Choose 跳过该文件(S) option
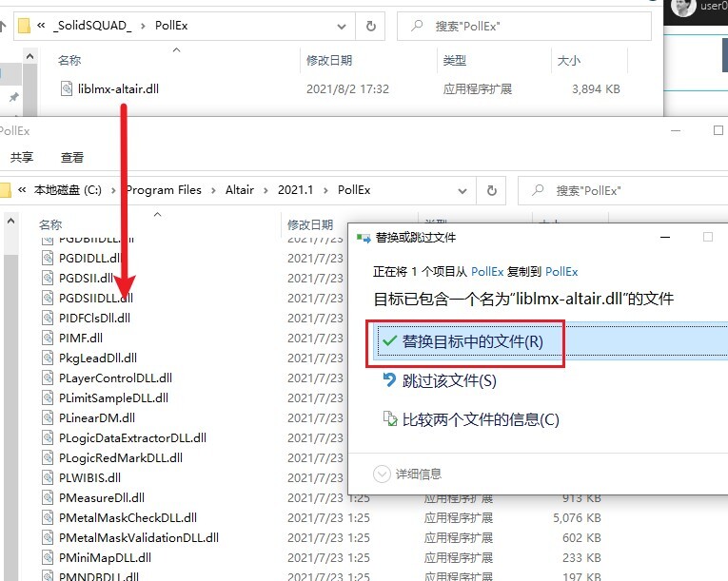The width and height of the screenshot is (728, 581). pos(449,380)
